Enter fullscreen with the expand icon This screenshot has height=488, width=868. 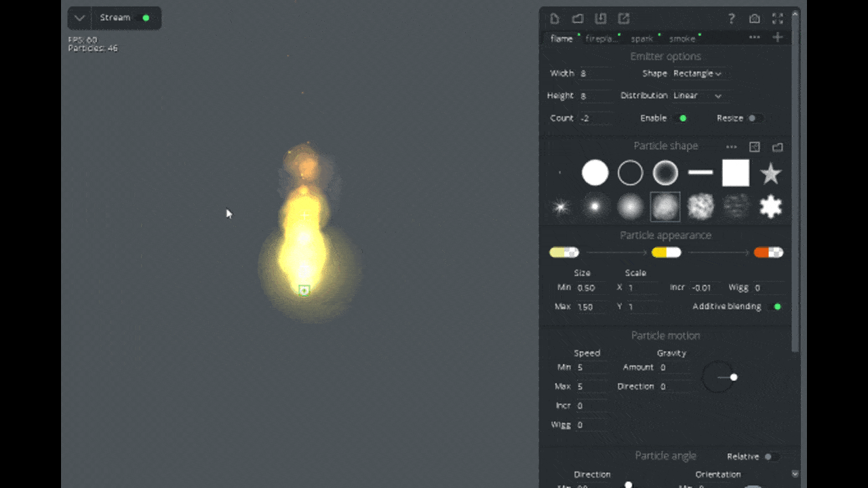point(778,18)
